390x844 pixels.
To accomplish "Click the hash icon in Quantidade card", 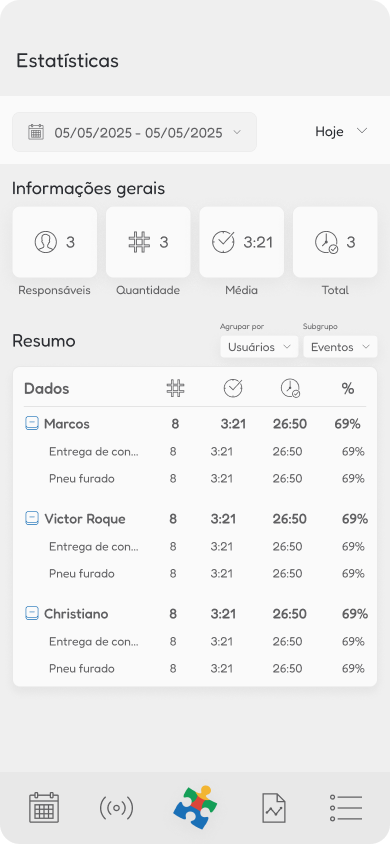I will (x=139, y=242).
